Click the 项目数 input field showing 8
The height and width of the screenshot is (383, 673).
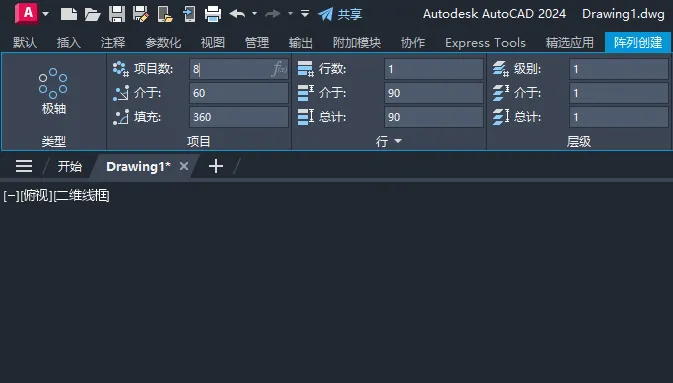tap(239, 69)
